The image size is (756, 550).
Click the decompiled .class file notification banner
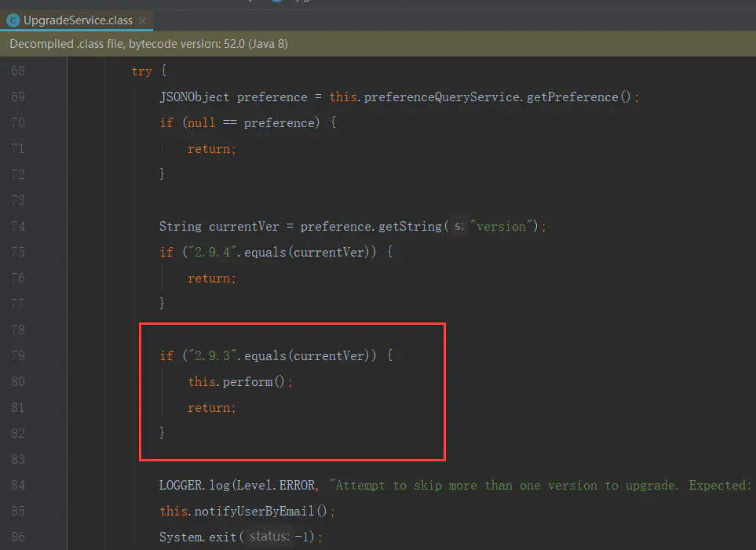tap(149, 44)
